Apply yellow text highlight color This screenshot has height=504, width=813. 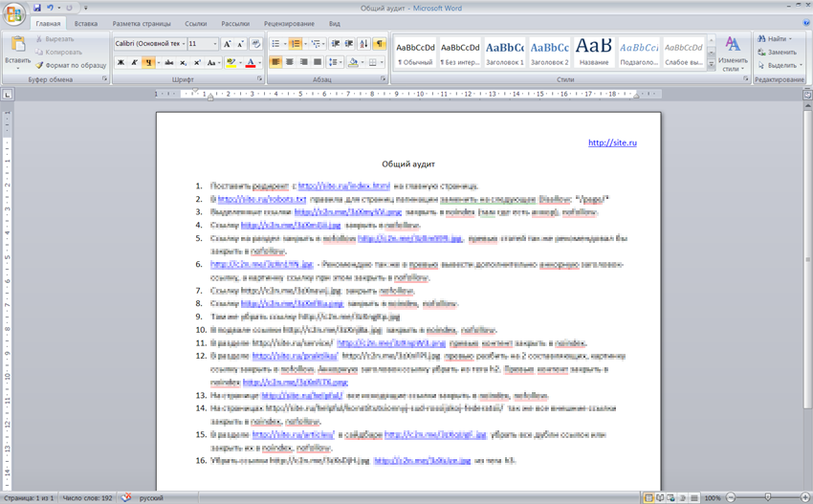coord(231,62)
